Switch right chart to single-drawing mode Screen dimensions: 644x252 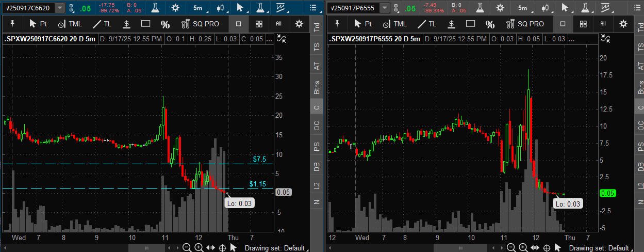pyautogui.click(x=563, y=24)
